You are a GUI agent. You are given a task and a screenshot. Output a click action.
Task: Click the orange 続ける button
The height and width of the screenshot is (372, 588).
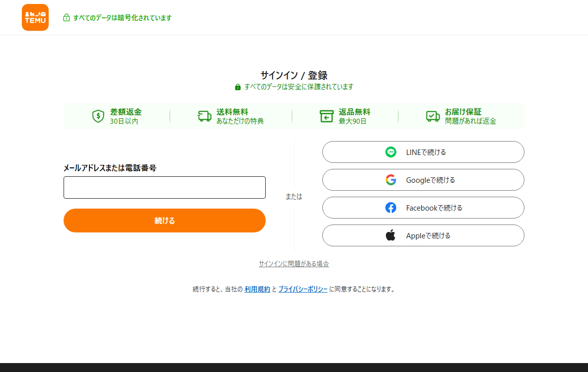tap(164, 221)
